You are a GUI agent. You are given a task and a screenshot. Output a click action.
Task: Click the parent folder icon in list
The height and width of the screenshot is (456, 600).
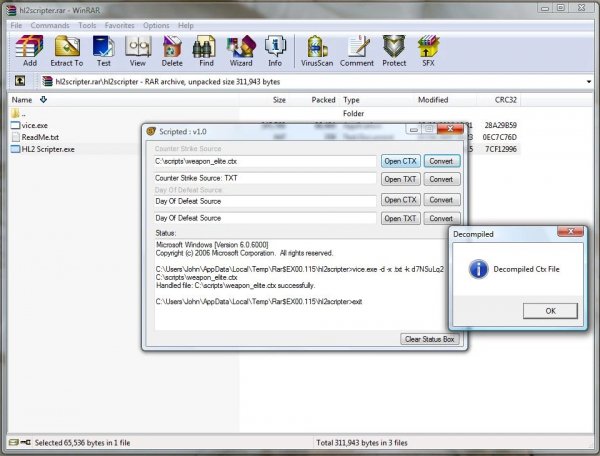click(15, 113)
